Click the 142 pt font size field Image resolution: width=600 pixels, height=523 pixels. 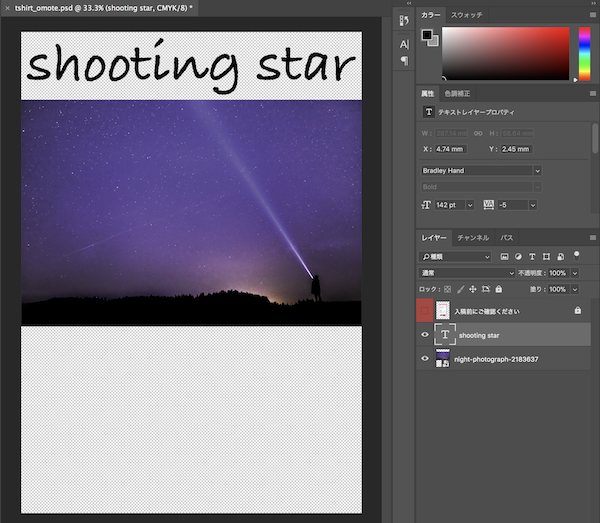point(450,205)
